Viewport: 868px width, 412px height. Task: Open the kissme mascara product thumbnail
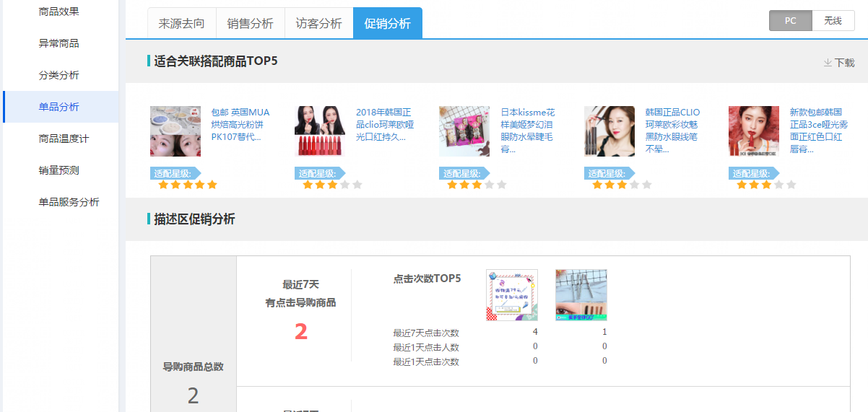464,131
